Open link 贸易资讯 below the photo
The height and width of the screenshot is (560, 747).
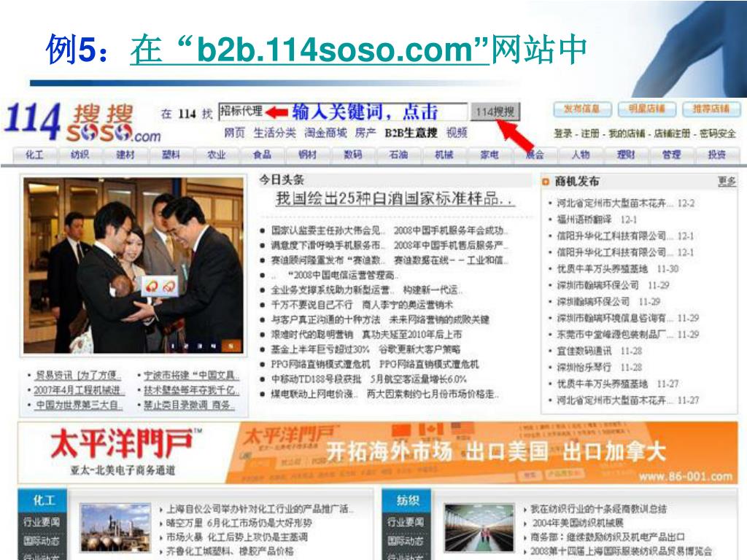click(x=79, y=376)
